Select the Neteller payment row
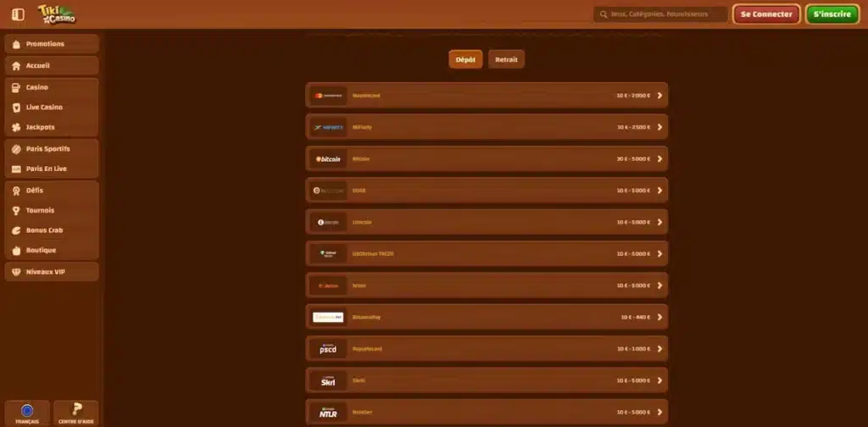 487,412
